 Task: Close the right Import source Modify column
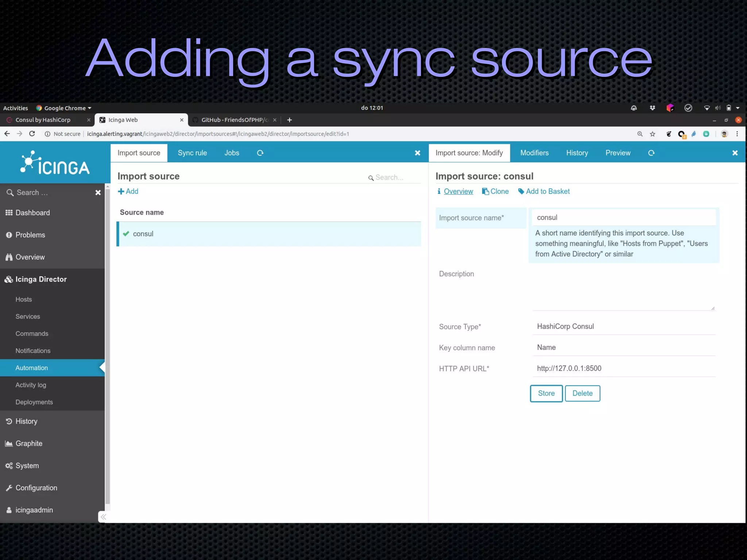pyautogui.click(x=735, y=153)
